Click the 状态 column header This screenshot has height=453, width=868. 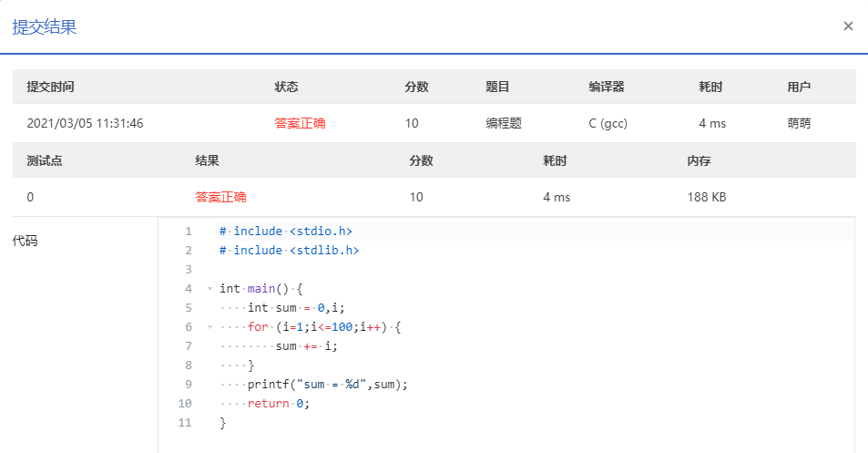click(x=286, y=87)
